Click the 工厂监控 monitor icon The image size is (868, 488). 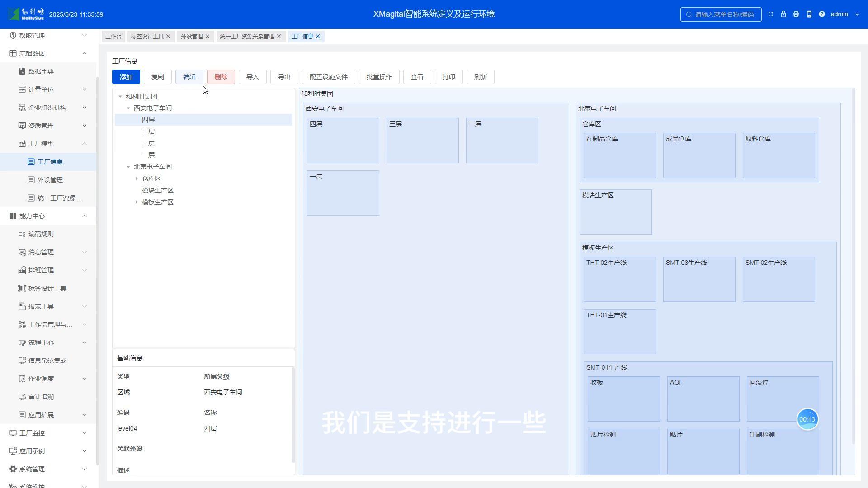13,433
